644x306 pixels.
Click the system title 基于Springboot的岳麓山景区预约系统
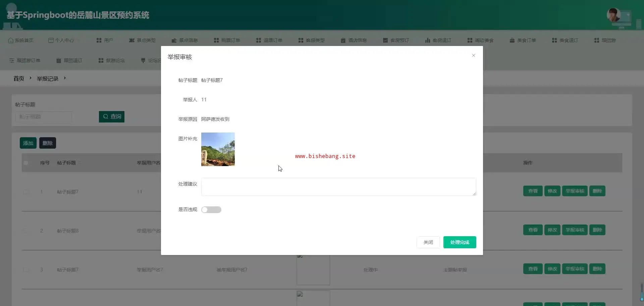point(78,15)
